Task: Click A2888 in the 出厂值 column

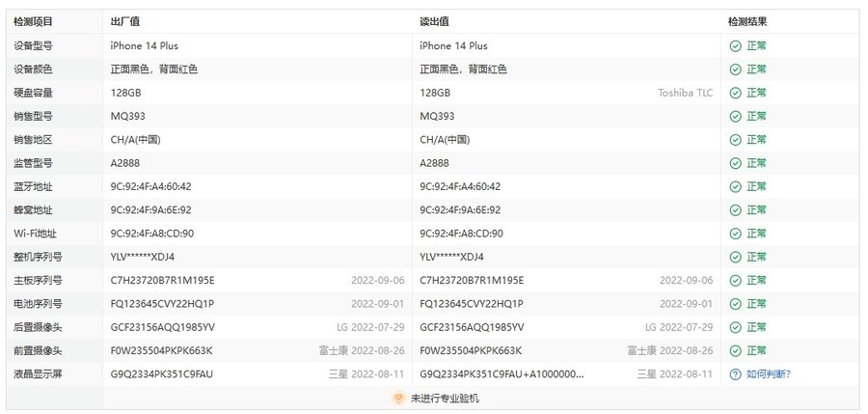Action: click(x=125, y=163)
